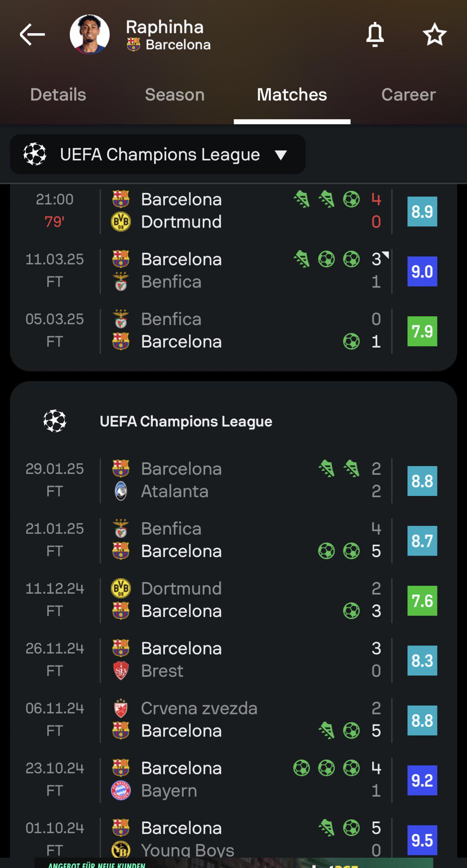
Task: Tap the Crvena zvezda crest
Action: coord(121,708)
